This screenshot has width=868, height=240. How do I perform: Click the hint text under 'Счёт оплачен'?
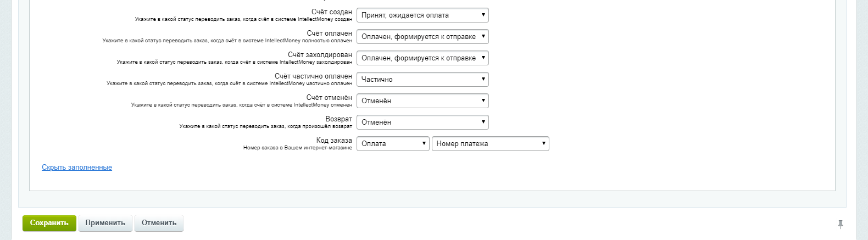pos(227,41)
